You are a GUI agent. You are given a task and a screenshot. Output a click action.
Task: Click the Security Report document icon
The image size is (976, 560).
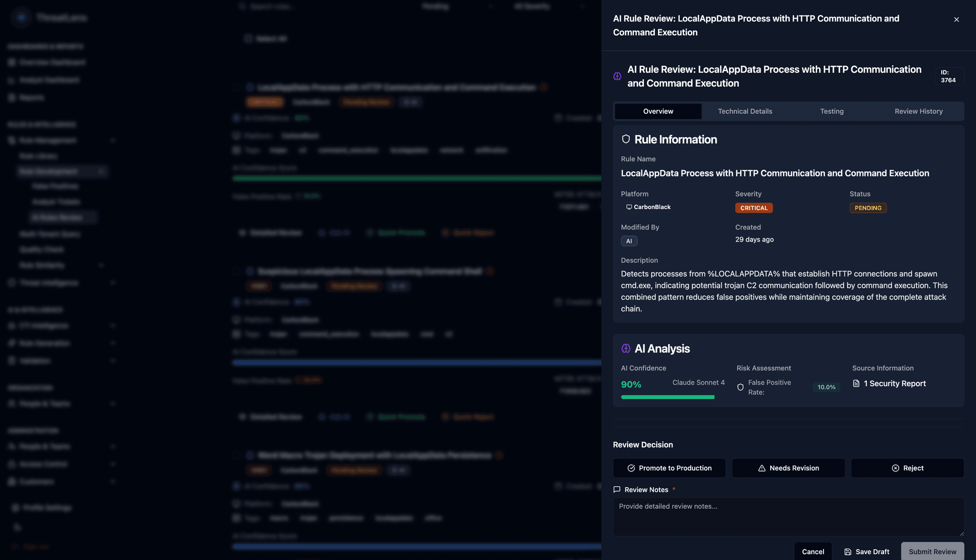click(856, 383)
